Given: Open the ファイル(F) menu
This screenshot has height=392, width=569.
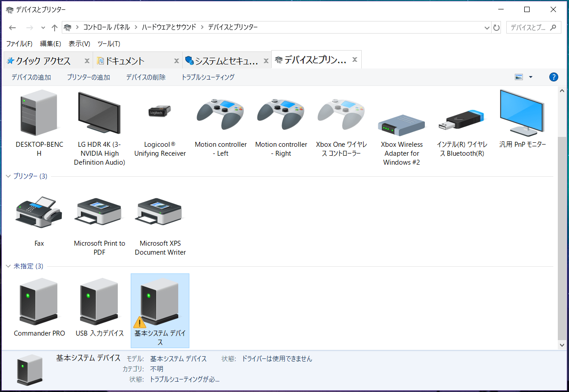Looking at the screenshot, I should click(19, 43).
